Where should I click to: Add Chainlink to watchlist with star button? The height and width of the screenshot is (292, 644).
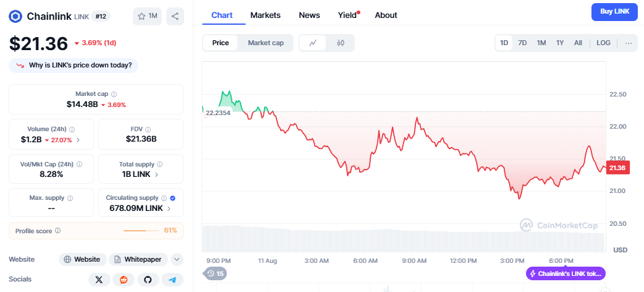(x=147, y=16)
